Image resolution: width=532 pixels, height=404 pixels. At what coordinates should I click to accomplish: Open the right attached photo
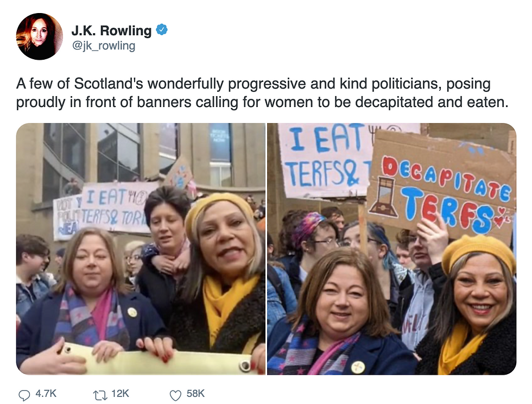point(392,249)
